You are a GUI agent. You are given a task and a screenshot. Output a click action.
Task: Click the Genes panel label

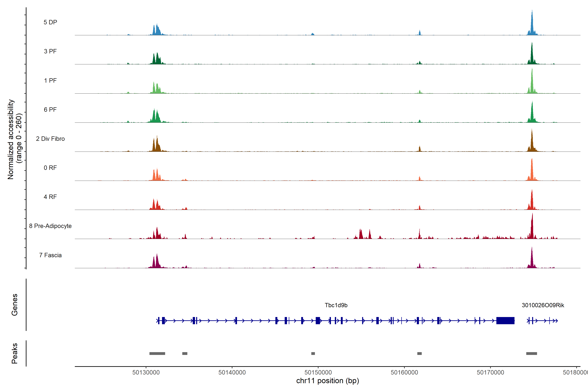(15, 305)
